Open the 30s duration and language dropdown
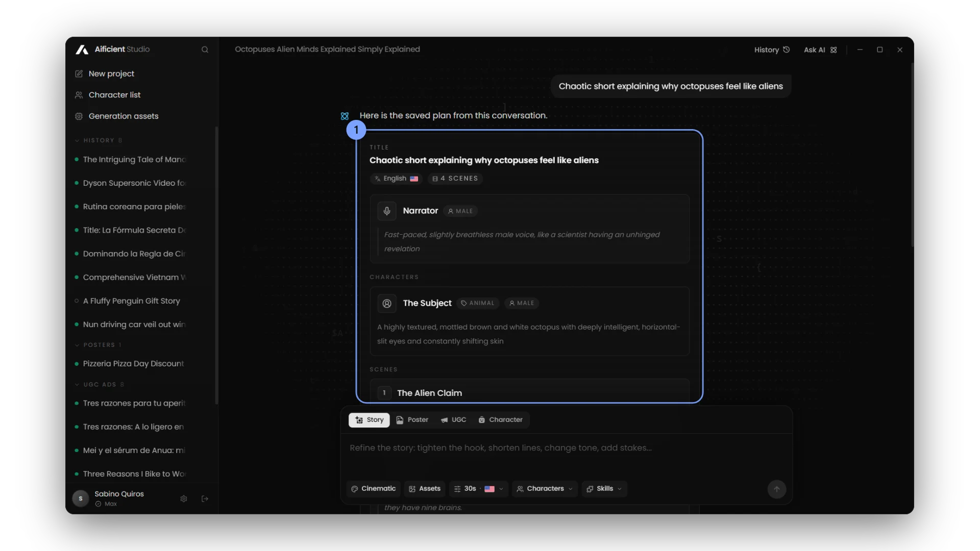 478,489
